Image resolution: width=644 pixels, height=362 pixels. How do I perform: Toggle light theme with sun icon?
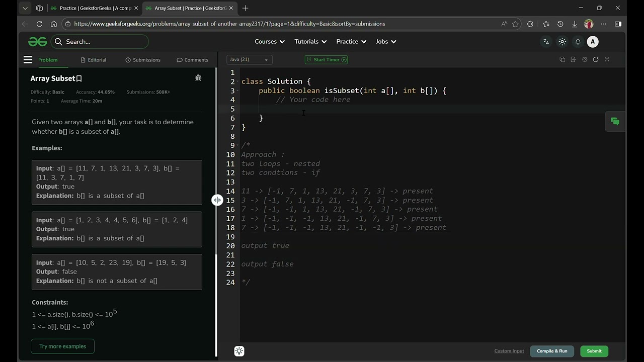pyautogui.click(x=562, y=42)
